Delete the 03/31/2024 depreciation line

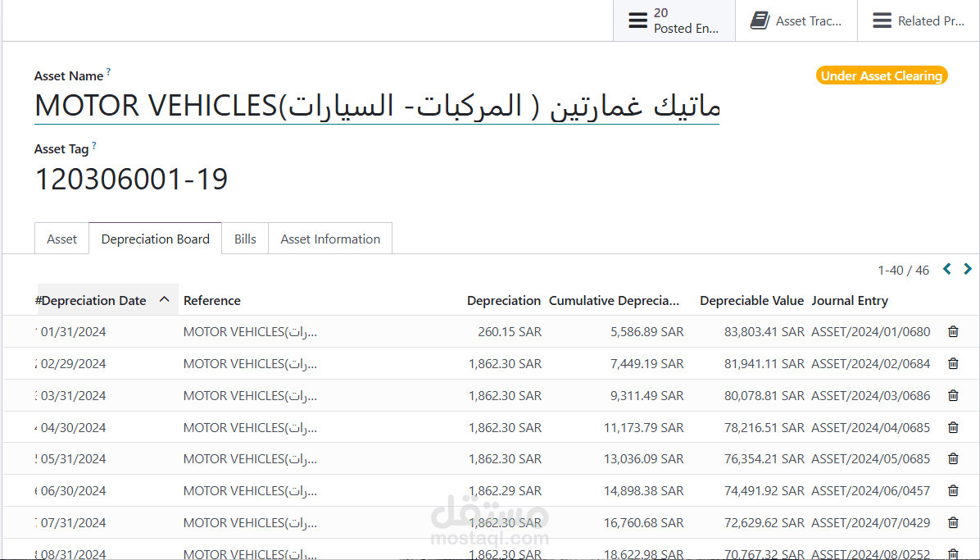[953, 395]
